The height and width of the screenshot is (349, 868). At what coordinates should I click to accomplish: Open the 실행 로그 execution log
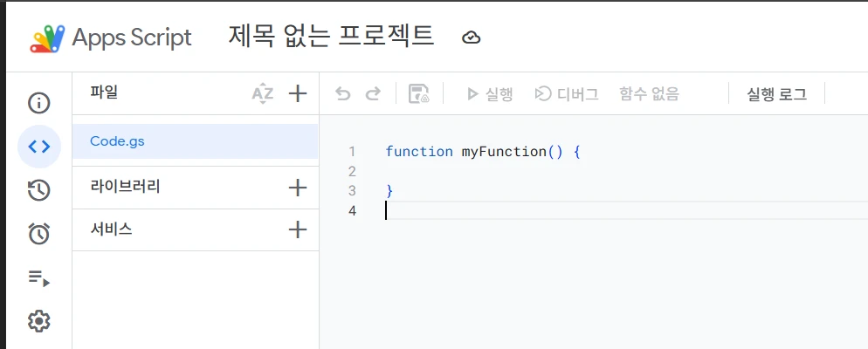(x=776, y=93)
